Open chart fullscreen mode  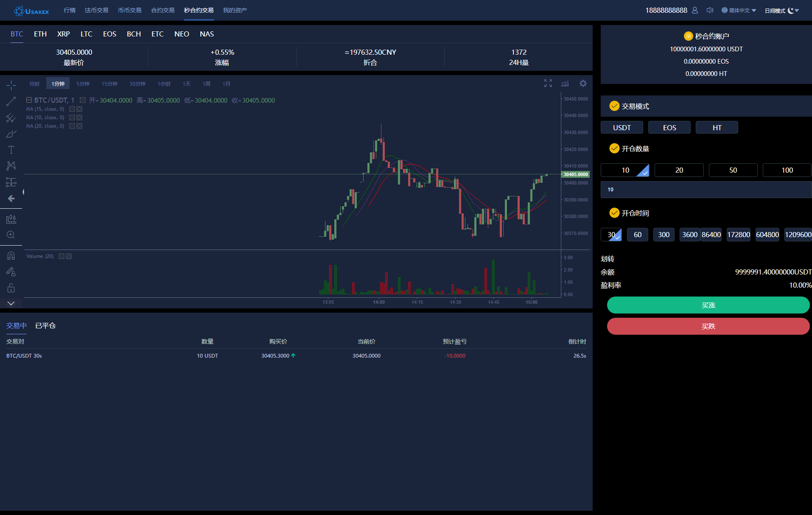[x=548, y=83]
